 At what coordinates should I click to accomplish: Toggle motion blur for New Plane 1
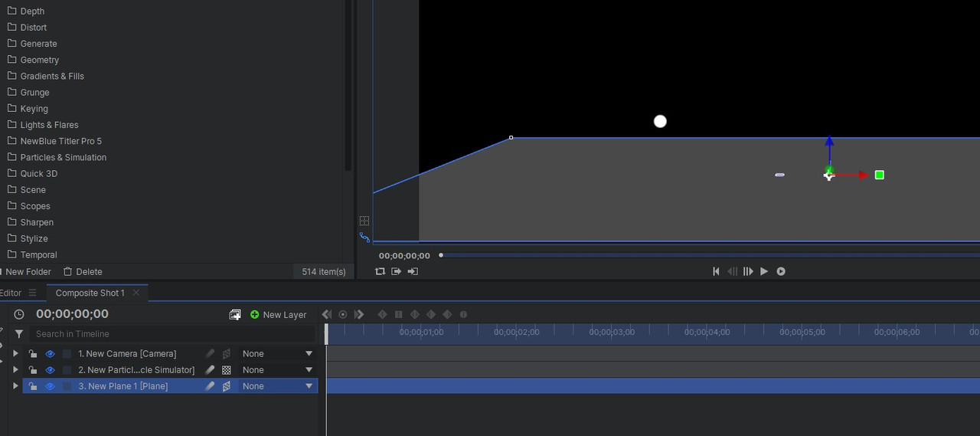(x=210, y=386)
